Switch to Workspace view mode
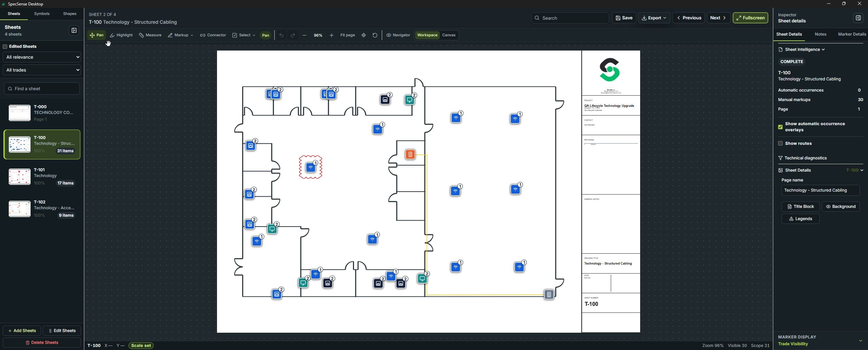 pyautogui.click(x=427, y=35)
